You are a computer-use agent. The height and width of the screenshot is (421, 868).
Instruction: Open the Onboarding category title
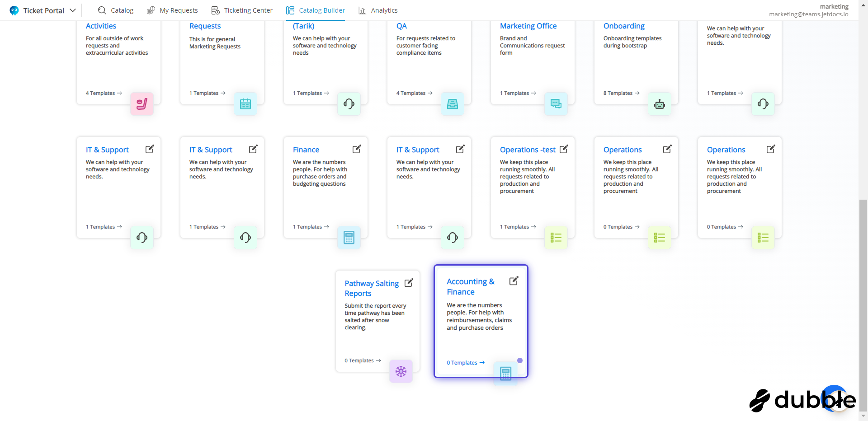(x=624, y=26)
